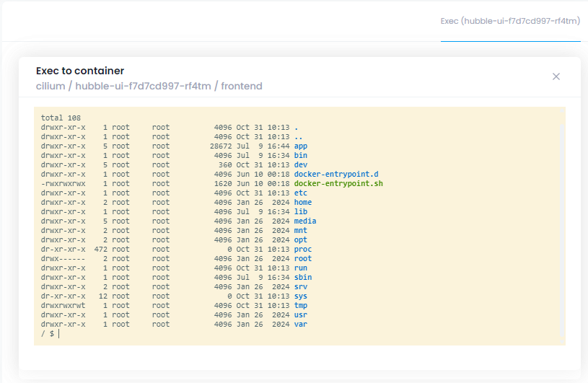Click the docker-entrypoint.sh file in the listing

pos(338,184)
